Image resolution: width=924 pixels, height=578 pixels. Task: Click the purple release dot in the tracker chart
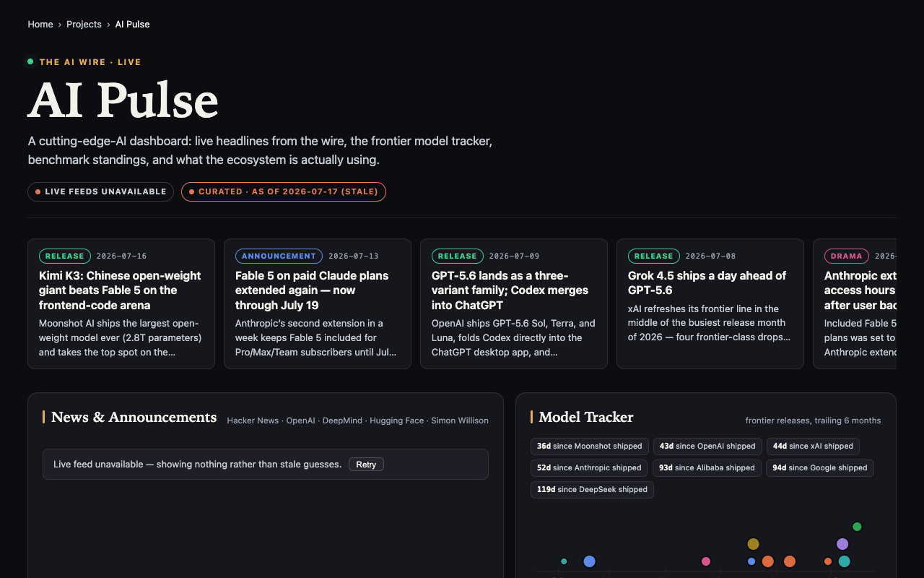coord(842,544)
